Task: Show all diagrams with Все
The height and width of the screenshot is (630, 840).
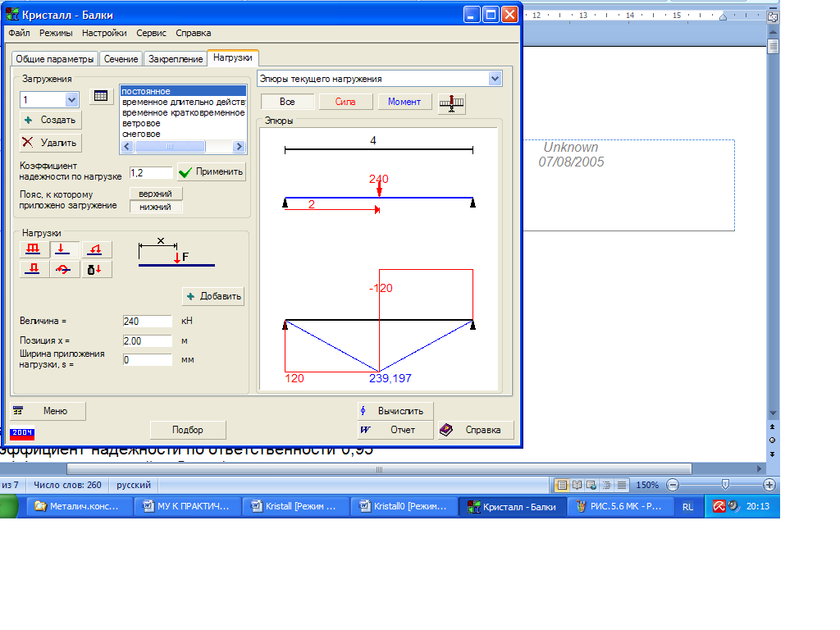Action: (x=287, y=102)
